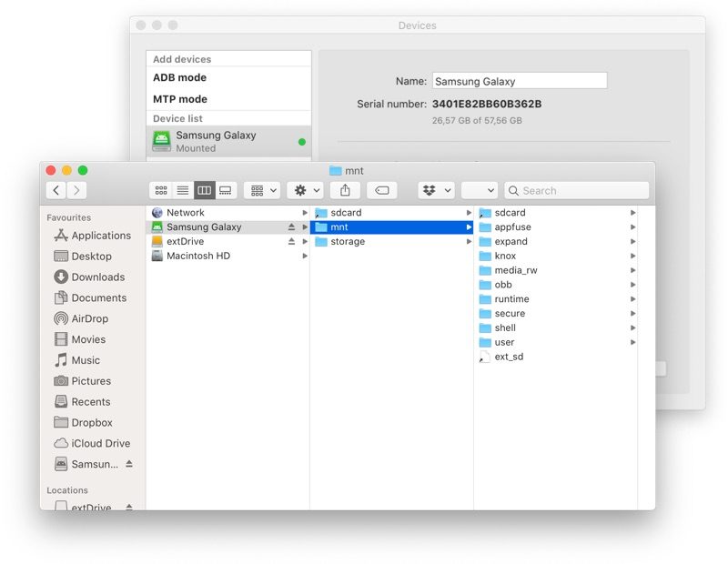
Task: Select sdcard in second column
Action: 391,213
